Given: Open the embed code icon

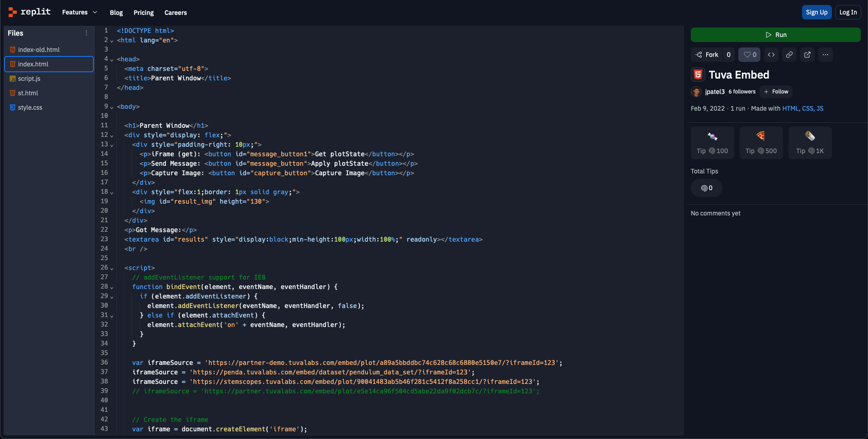Looking at the screenshot, I should (771, 55).
